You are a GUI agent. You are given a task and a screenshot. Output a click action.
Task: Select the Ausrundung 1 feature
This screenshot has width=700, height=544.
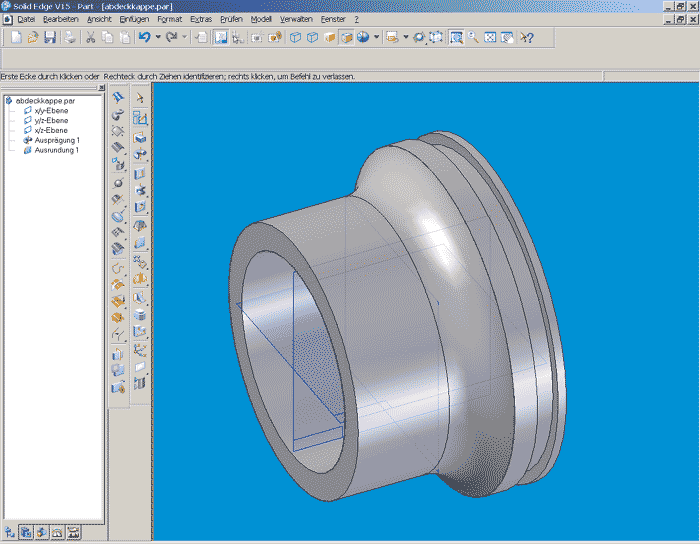click(x=57, y=150)
